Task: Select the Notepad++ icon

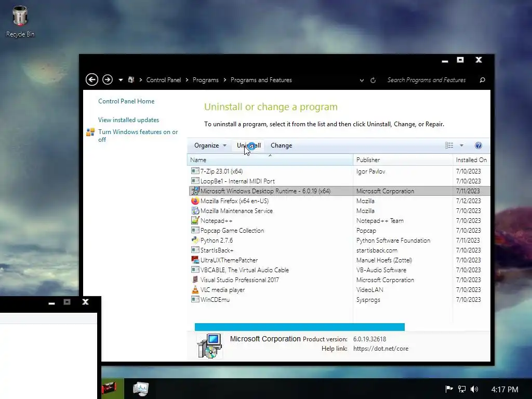Action: (x=195, y=220)
